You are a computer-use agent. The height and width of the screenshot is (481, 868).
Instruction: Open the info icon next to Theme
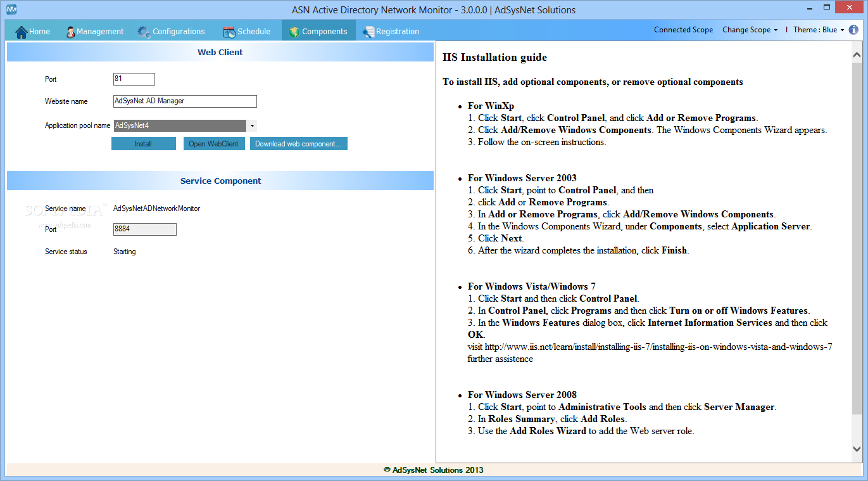click(x=853, y=30)
